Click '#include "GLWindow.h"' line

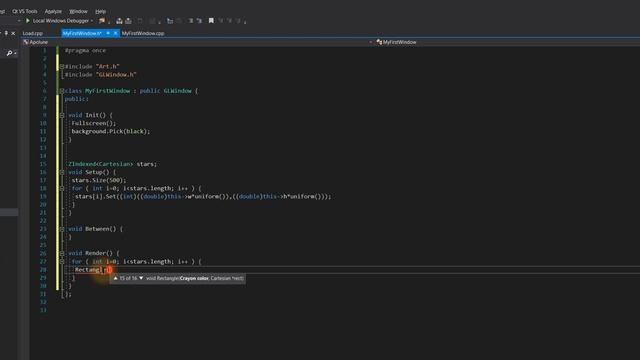[100, 75]
